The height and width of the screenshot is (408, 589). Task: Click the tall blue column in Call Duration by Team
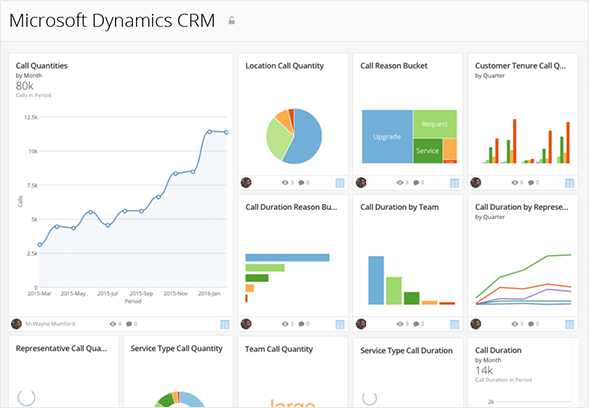376,280
